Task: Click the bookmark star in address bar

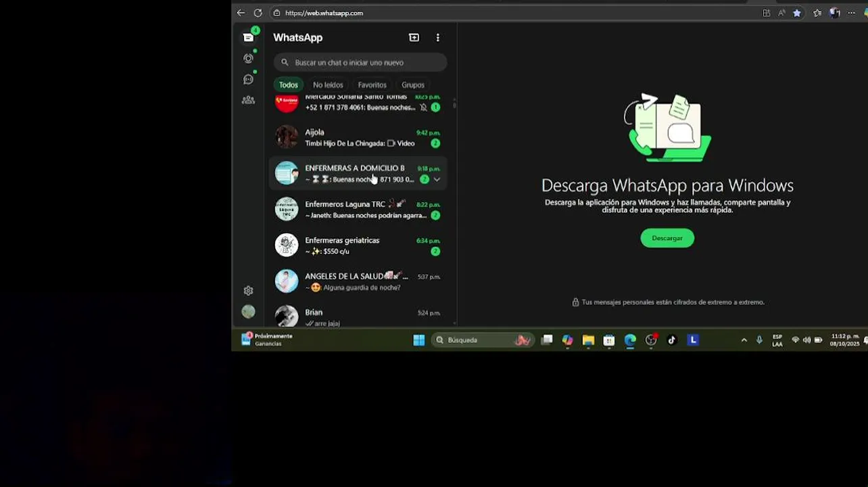Action: point(797,13)
